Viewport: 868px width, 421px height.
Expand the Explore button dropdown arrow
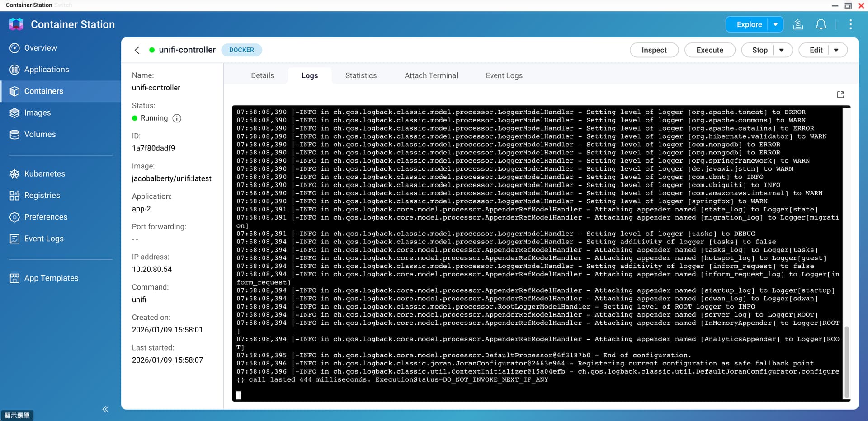coord(775,24)
